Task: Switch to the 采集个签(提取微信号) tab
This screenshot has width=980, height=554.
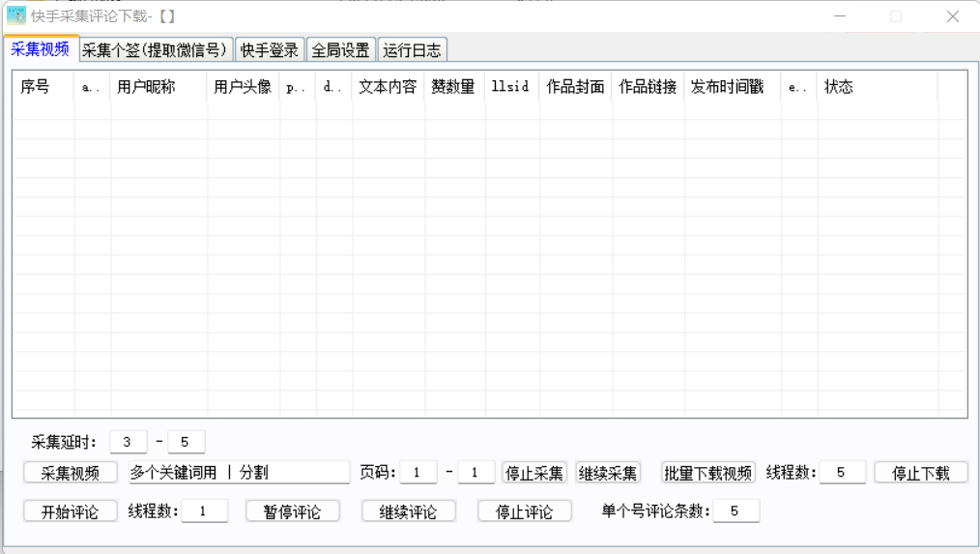Action: pos(155,50)
